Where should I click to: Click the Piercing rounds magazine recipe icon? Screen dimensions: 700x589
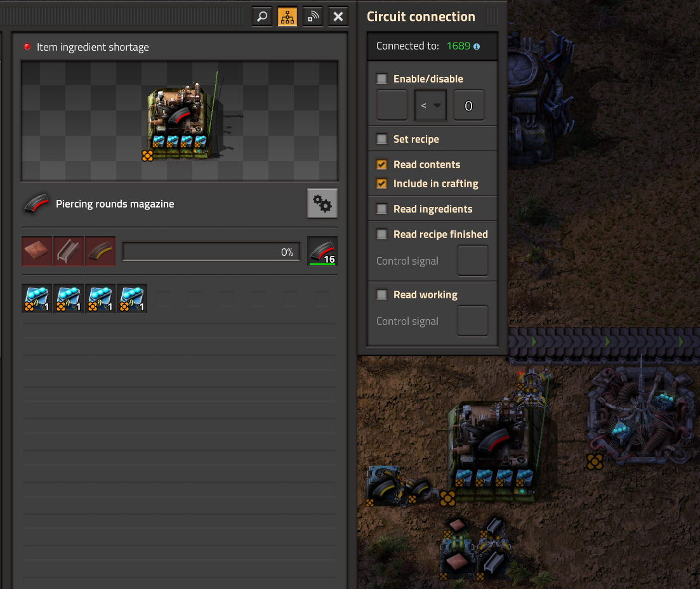(x=37, y=204)
